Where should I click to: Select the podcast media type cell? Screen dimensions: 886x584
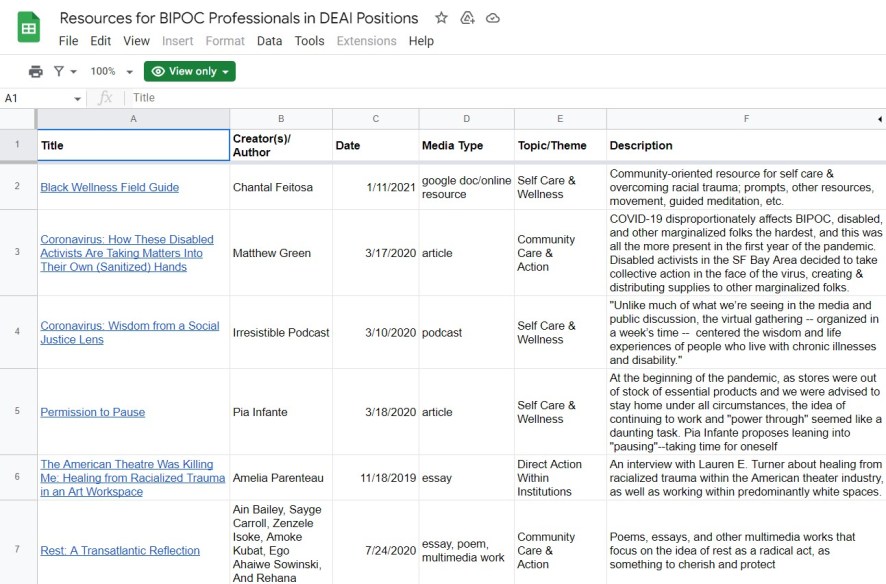467,332
